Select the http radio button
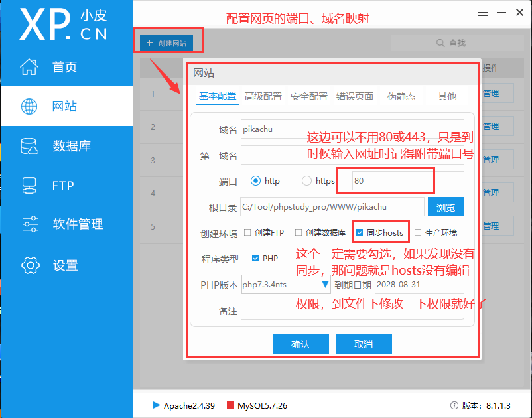The width and height of the screenshot is (532, 418). pos(255,181)
